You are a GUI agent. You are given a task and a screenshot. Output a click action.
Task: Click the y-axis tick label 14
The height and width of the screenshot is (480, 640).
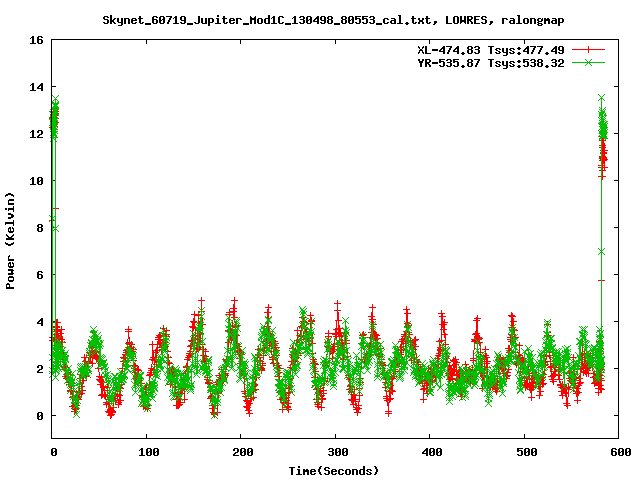[x=36, y=87]
